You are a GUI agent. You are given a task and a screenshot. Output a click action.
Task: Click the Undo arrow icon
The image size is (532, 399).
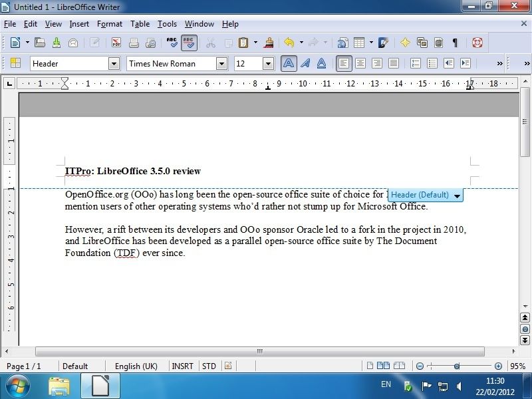[x=289, y=43]
